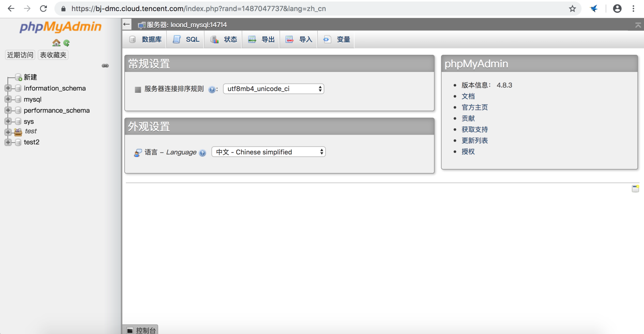The height and width of the screenshot is (334, 644).
Task: Select the test2 database name
Action: (x=31, y=142)
